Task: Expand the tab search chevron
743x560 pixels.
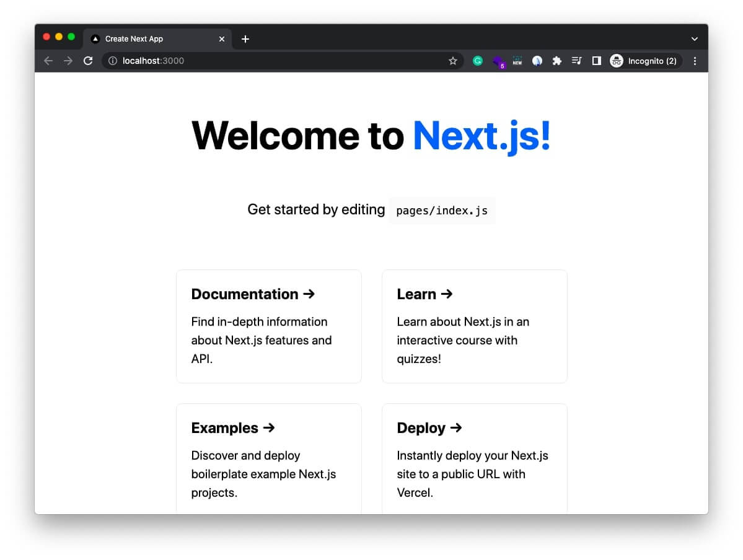Action: click(x=694, y=39)
